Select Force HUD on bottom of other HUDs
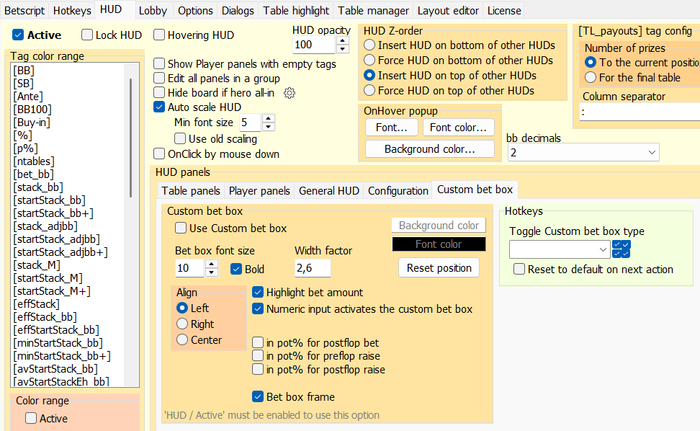Image resolution: width=700 pixels, height=431 pixels. click(369, 60)
